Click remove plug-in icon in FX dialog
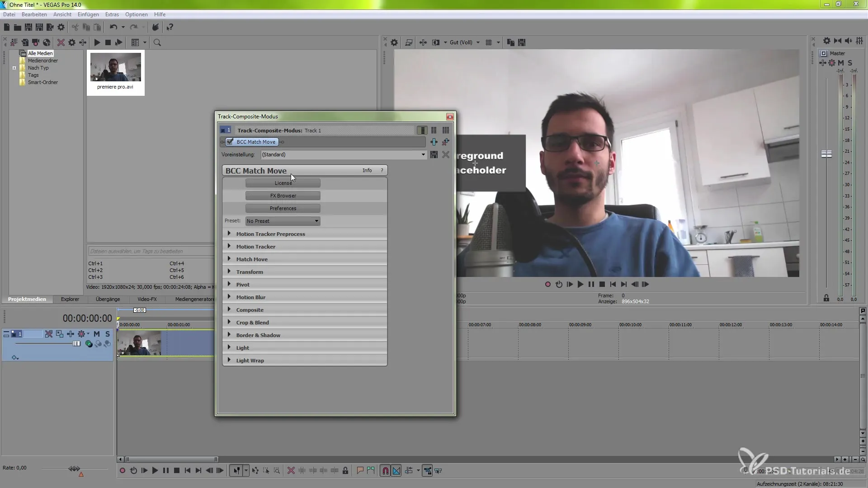868x488 pixels. pos(446,142)
